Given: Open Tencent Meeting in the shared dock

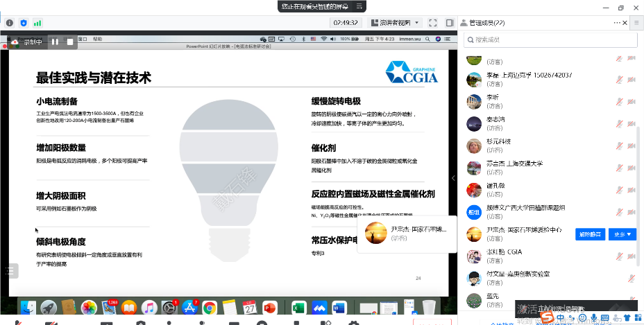Looking at the screenshot, I should click(319, 308).
